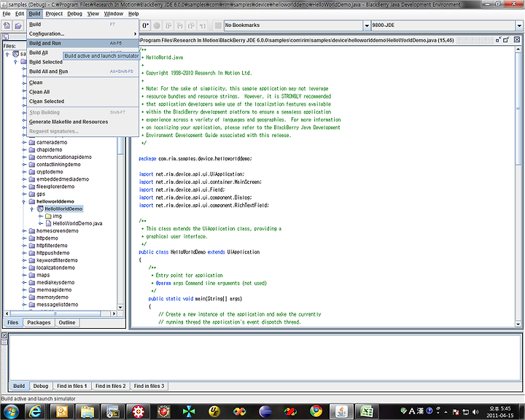
Task: Open the File menu
Action: click(7, 14)
